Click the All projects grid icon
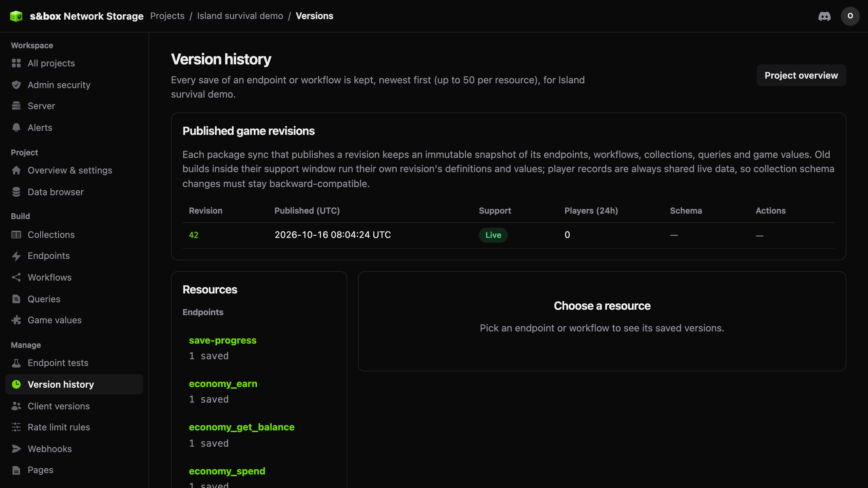Screen dimensions: 868x488 pos(16,63)
